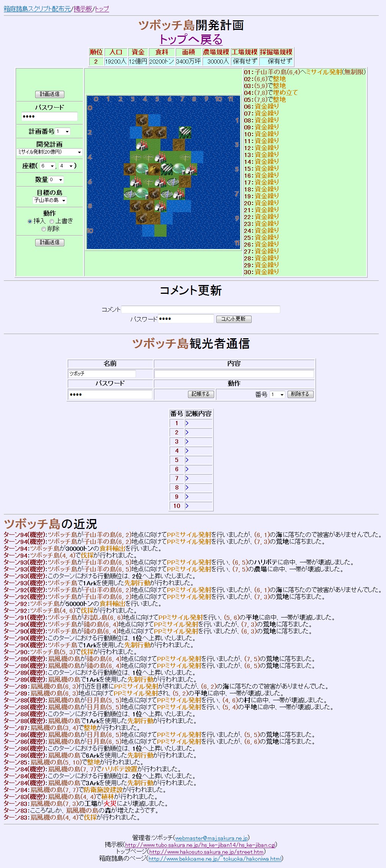Focus the 内容 content input field
This screenshot has width=386, height=868.
pyautogui.click(x=234, y=374)
